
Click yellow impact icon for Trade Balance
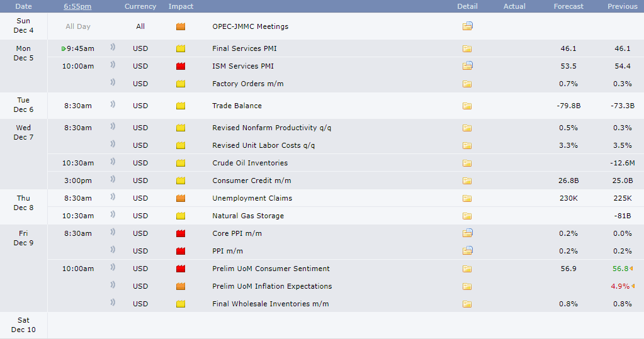click(181, 106)
